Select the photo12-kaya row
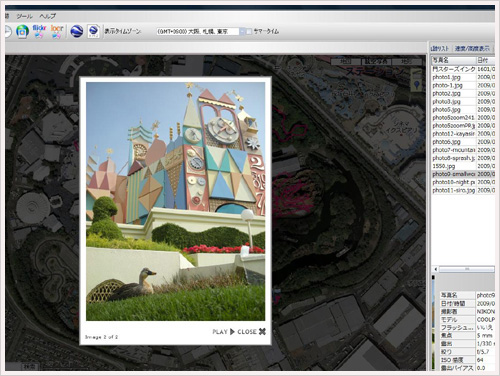This screenshot has height=376, width=500. click(x=463, y=134)
